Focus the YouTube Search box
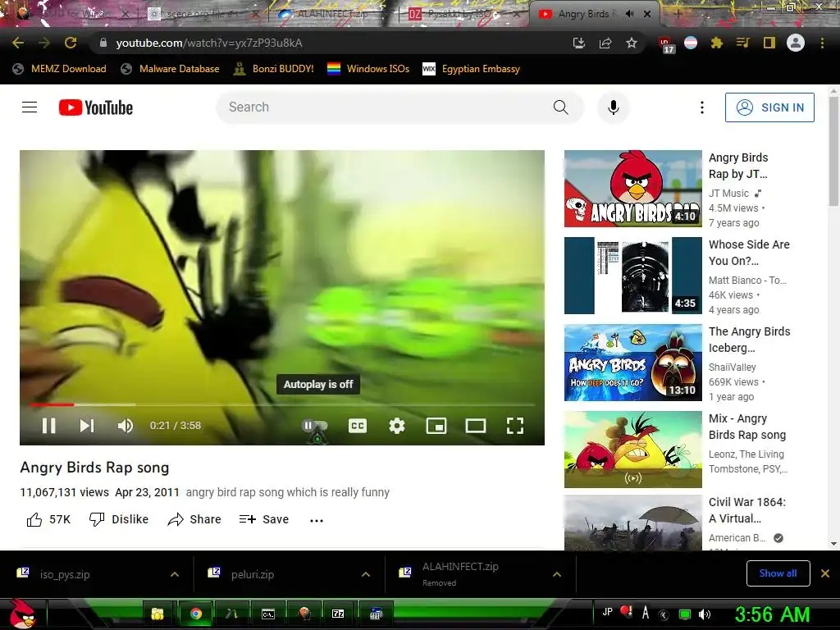The width and height of the screenshot is (840, 630). click(383, 107)
